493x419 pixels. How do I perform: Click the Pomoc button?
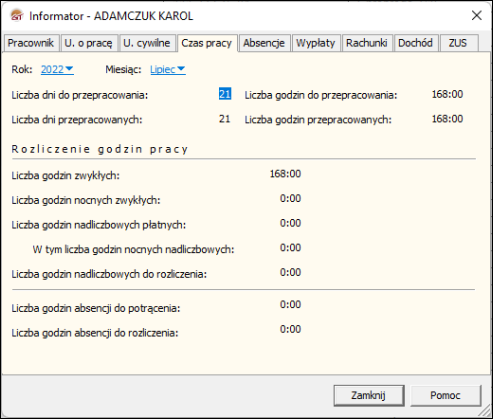(445, 395)
